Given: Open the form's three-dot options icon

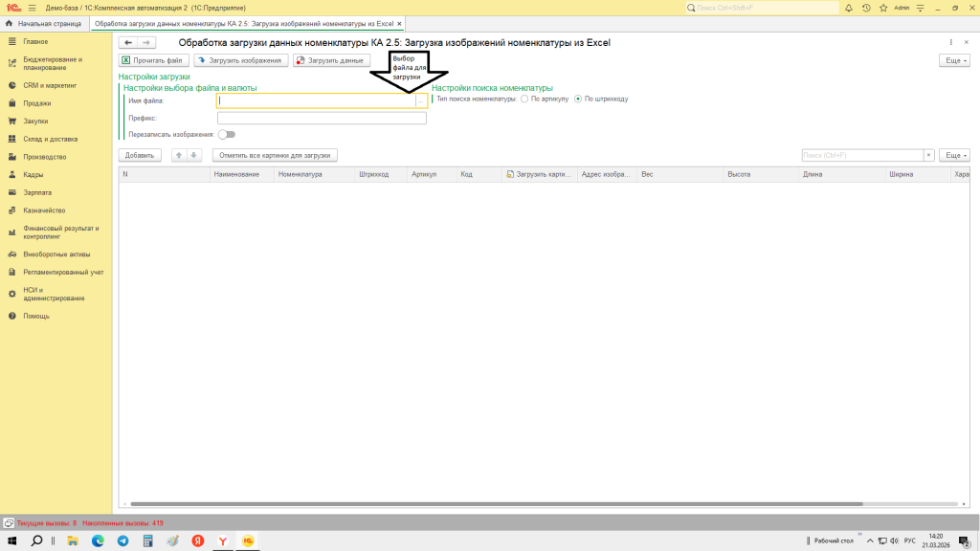Looking at the screenshot, I should 950,42.
